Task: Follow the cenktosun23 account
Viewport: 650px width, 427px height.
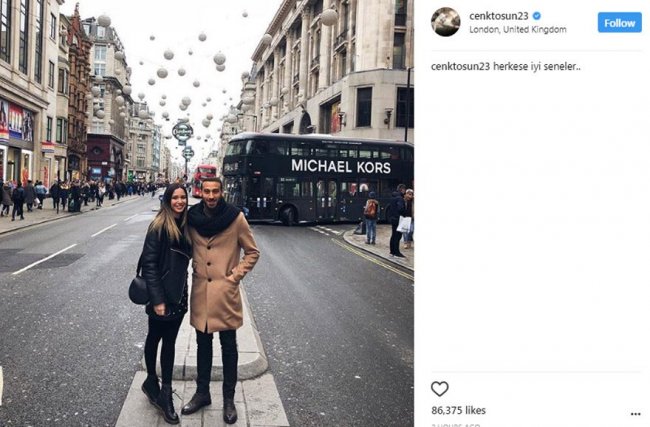Action: (619, 23)
